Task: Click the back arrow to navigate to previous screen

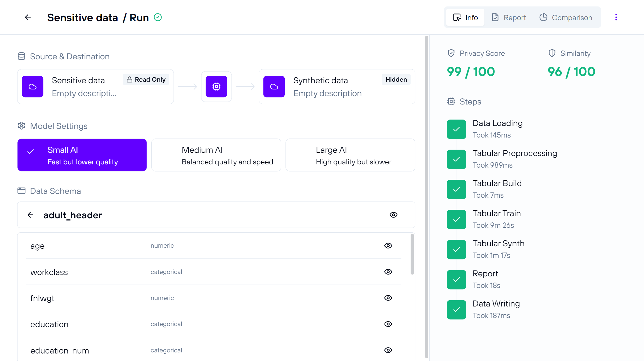Action: click(x=28, y=18)
